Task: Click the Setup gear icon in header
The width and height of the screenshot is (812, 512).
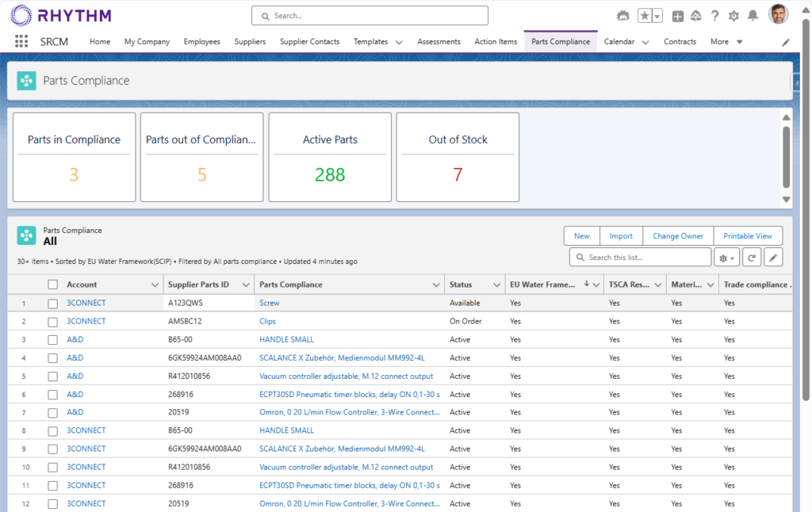Action: pyautogui.click(x=733, y=16)
